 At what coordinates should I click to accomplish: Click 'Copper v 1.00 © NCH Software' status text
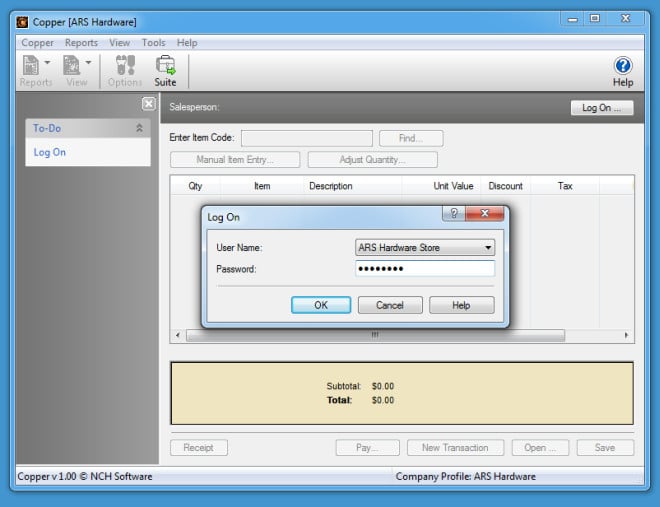(85, 477)
